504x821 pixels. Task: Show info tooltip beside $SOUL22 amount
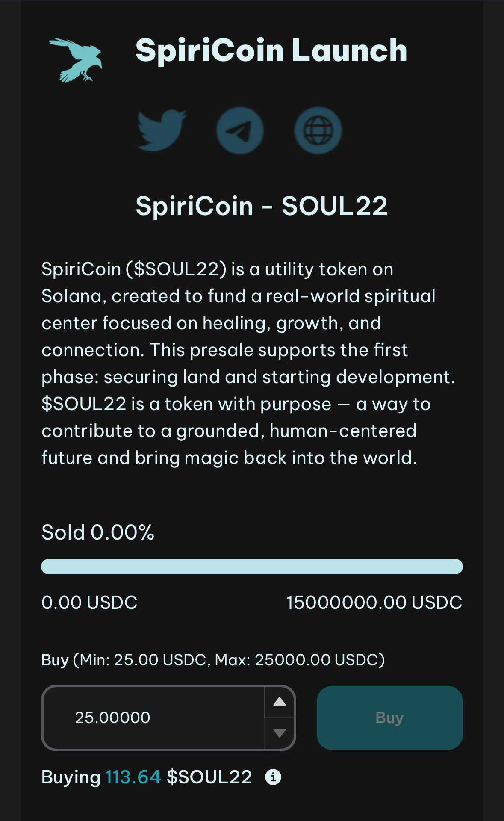tap(273, 777)
